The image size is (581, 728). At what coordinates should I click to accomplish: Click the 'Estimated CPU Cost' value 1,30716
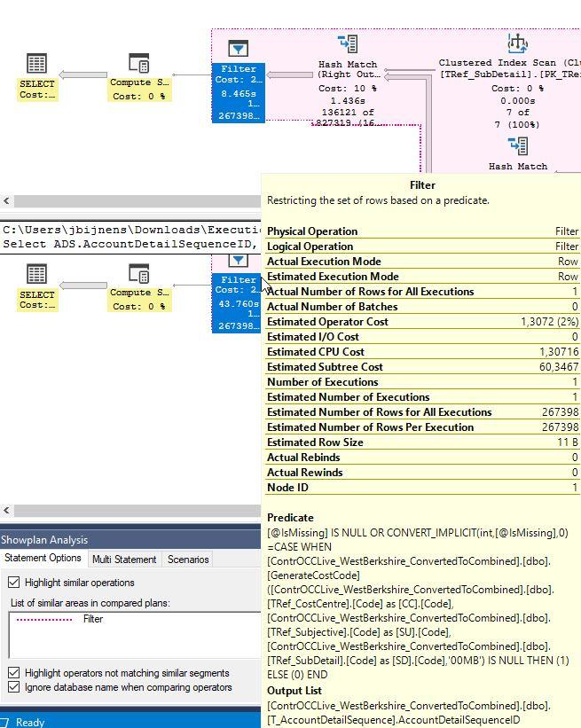click(559, 352)
